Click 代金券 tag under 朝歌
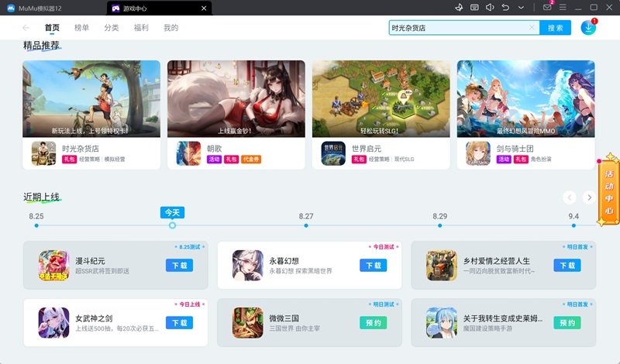 251,160
